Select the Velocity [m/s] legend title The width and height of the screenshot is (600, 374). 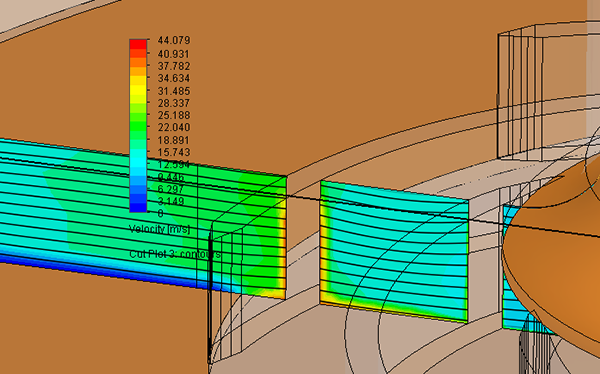click(x=159, y=229)
